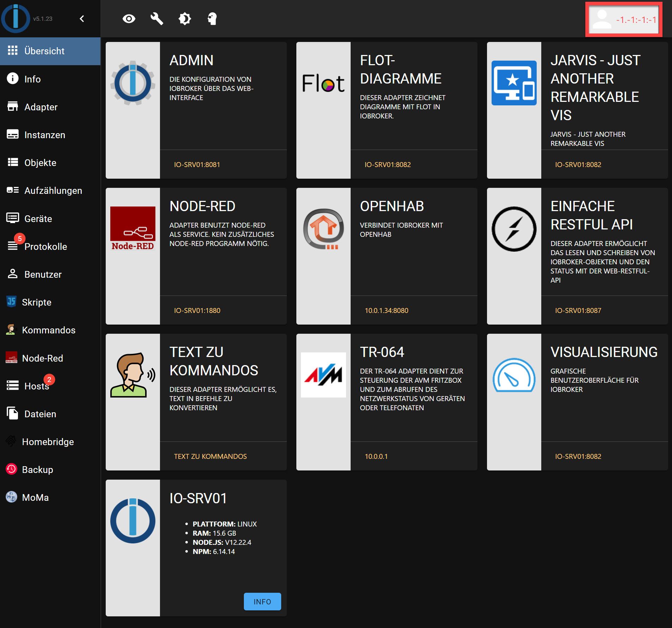Viewport: 672px width, 628px height.
Task: Click the Geräte devices icon
Action: [x=13, y=218]
